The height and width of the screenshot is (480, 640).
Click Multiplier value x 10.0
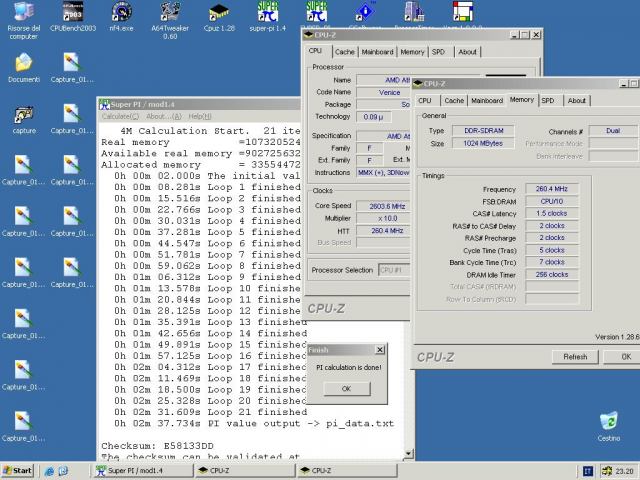coord(384,218)
